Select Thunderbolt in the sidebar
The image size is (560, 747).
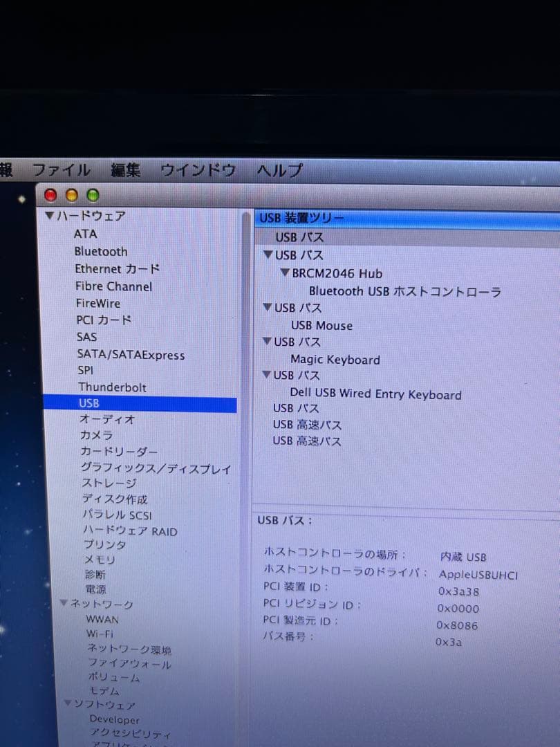112,387
